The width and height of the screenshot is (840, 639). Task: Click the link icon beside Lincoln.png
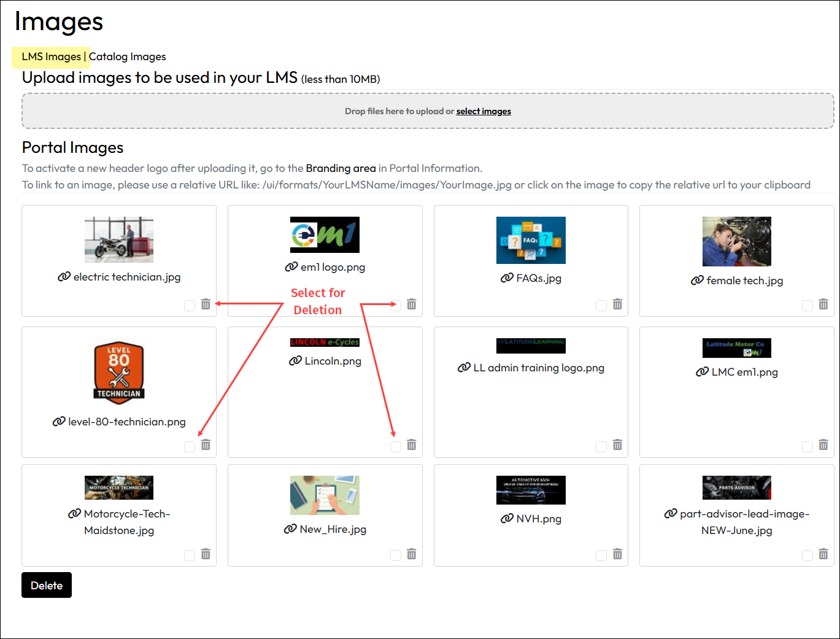click(295, 361)
